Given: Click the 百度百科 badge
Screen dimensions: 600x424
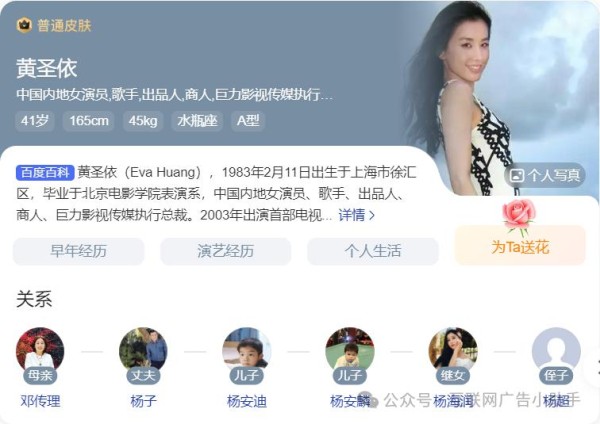Looking at the screenshot, I should click(45, 173).
